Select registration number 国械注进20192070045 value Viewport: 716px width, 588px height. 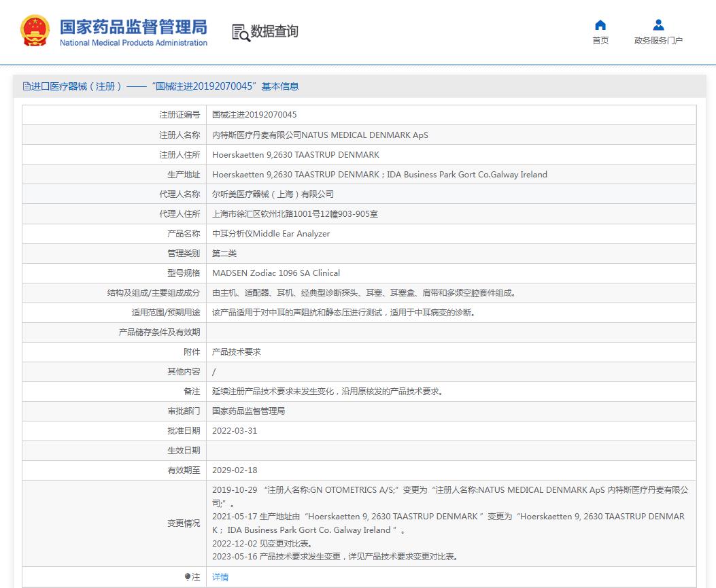[254, 115]
